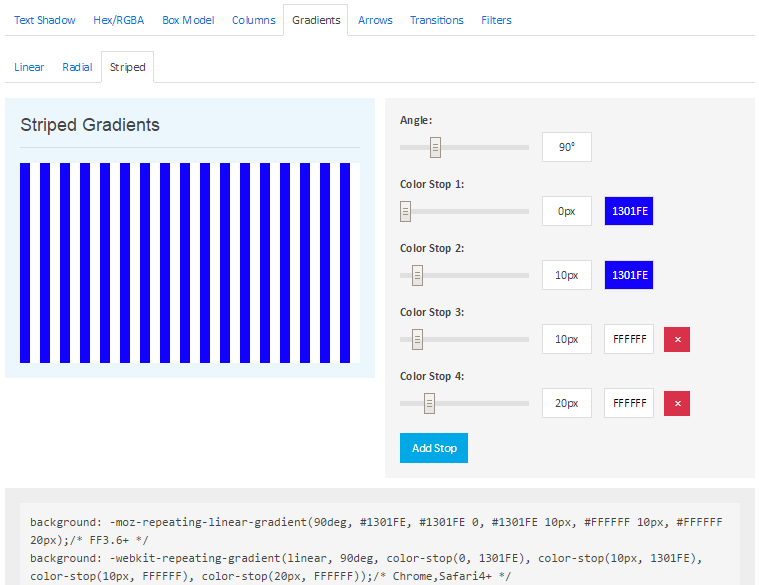Viewport: 759px width, 585px height.
Task: Click the Color Stop 4: label
Action: pyautogui.click(x=432, y=376)
